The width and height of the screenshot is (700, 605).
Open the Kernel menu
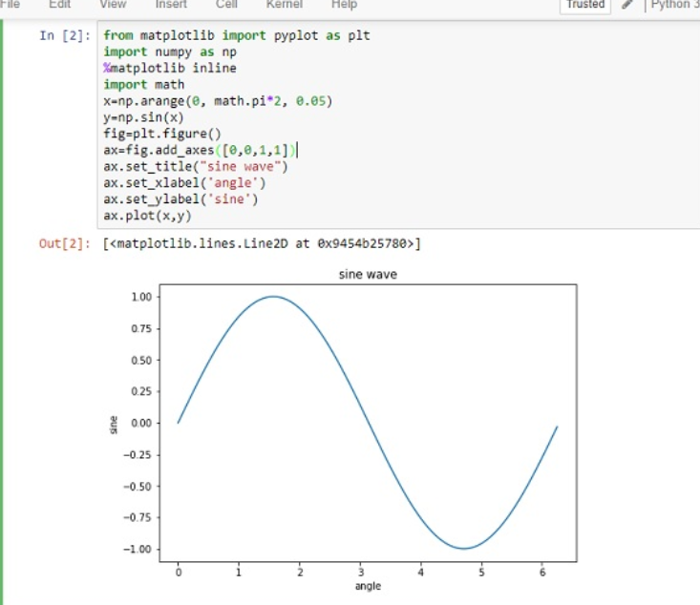tap(284, 4)
